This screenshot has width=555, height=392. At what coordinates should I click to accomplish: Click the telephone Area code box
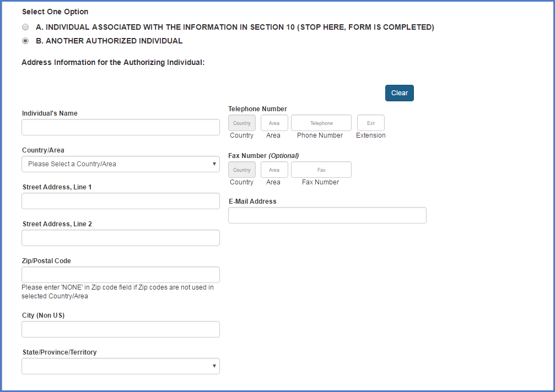tap(274, 123)
